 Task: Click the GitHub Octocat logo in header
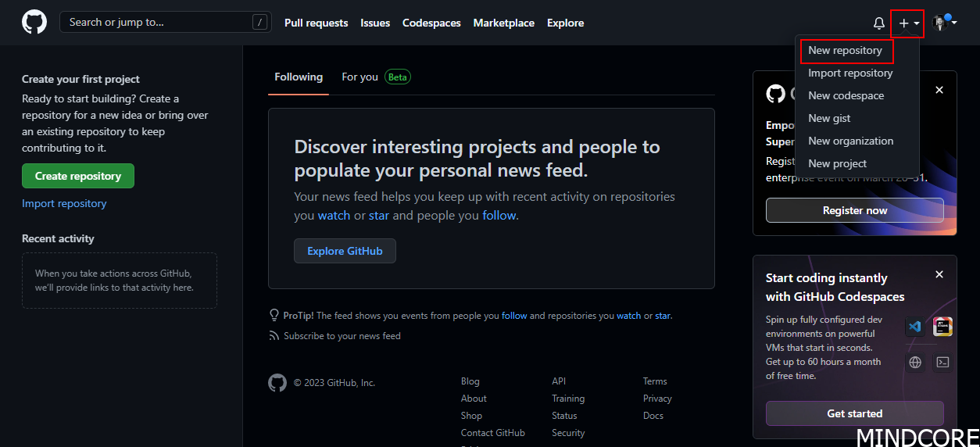(x=34, y=22)
